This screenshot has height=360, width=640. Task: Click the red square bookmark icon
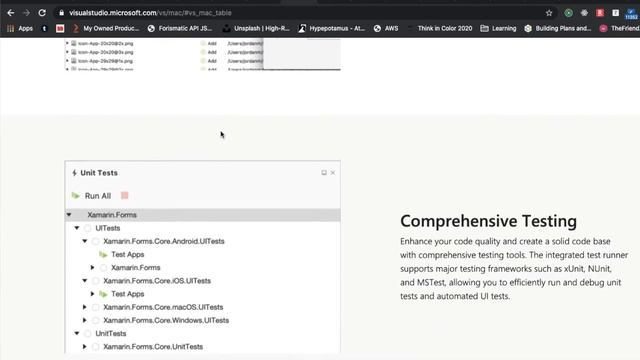point(60,29)
